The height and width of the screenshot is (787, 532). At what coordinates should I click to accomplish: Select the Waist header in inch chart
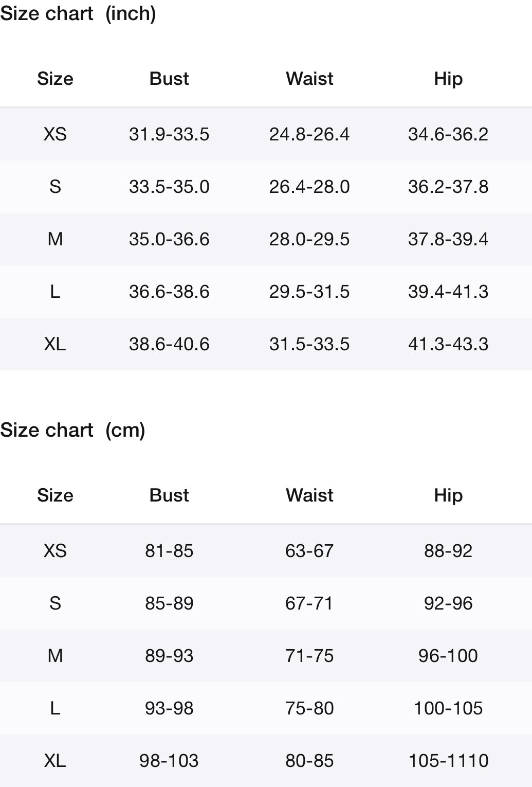coord(309,79)
